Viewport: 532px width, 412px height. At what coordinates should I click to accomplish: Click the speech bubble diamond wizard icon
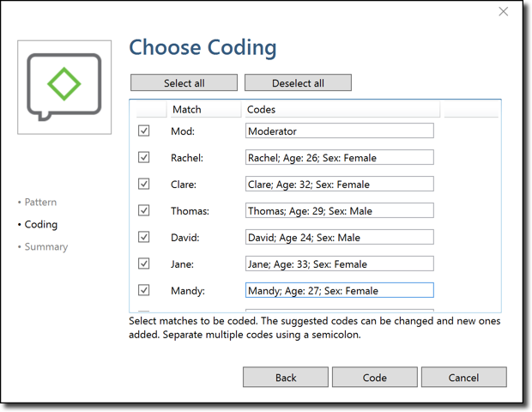pyautogui.click(x=64, y=87)
